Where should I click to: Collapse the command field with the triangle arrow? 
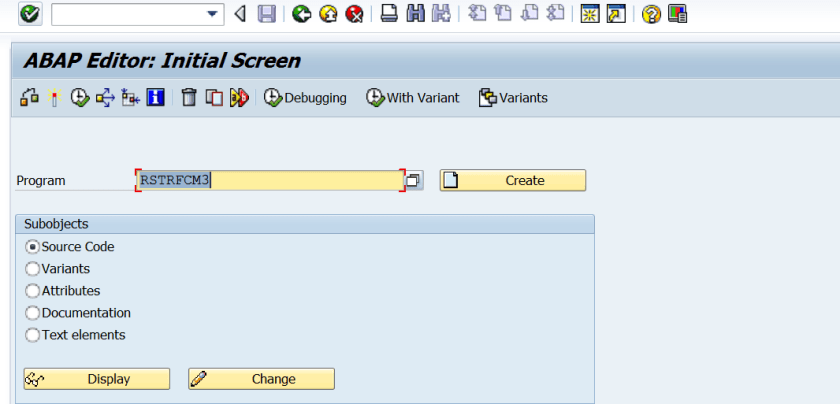tap(241, 14)
